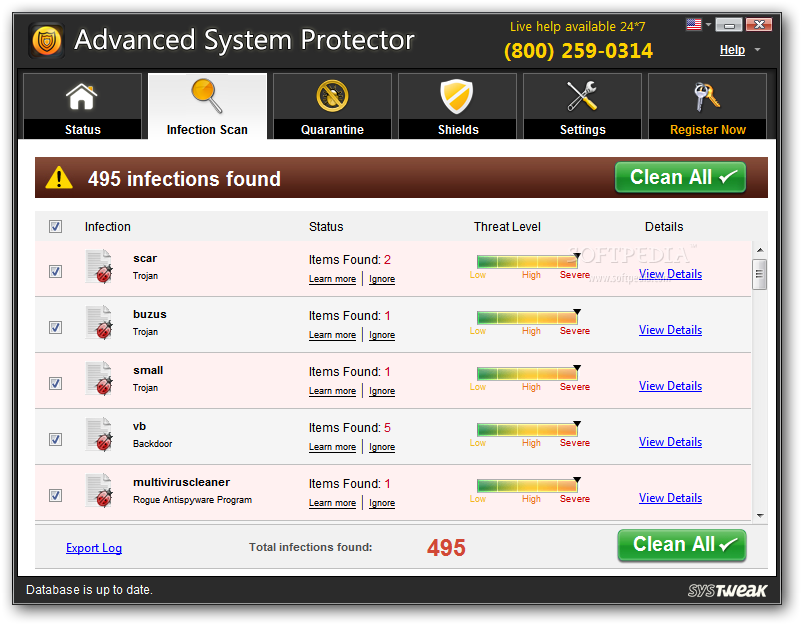Toggle the vb backdoor checkbox
Image resolution: width=802 pixels, height=625 pixels.
[55, 439]
